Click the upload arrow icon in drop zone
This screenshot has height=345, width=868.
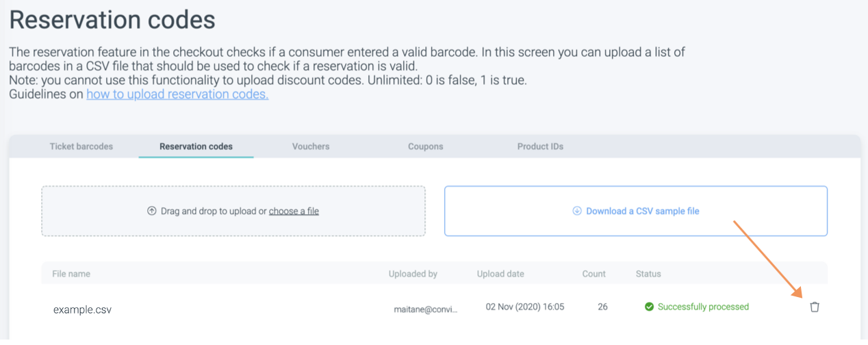click(152, 211)
